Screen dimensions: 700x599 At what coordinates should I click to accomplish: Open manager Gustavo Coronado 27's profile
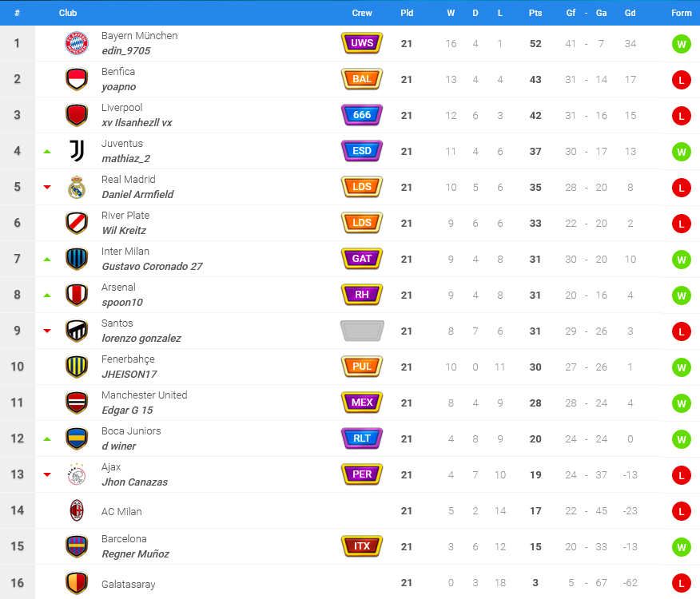point(152,267)
